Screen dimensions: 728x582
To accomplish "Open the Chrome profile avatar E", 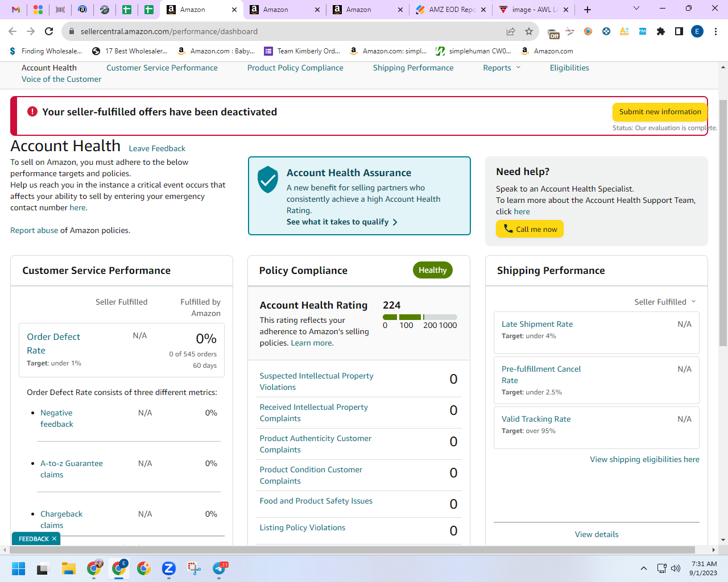I will click(x=697, y=31).
